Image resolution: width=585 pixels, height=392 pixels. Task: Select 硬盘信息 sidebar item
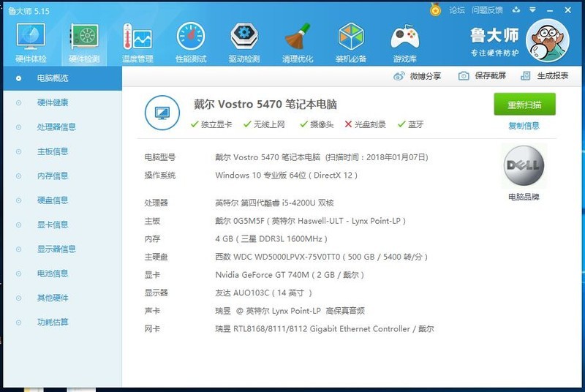(62, 200)
